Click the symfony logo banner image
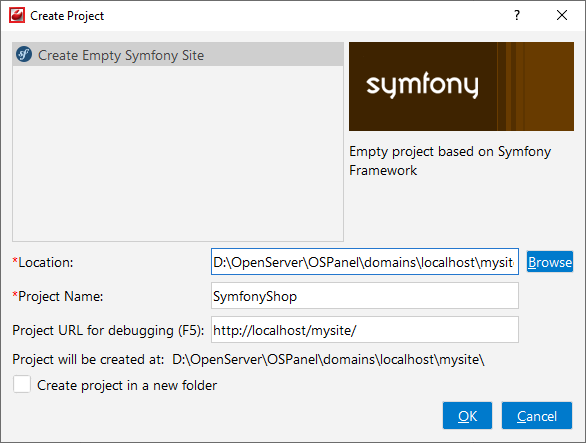The image size is (586, 443). (461, 86)
